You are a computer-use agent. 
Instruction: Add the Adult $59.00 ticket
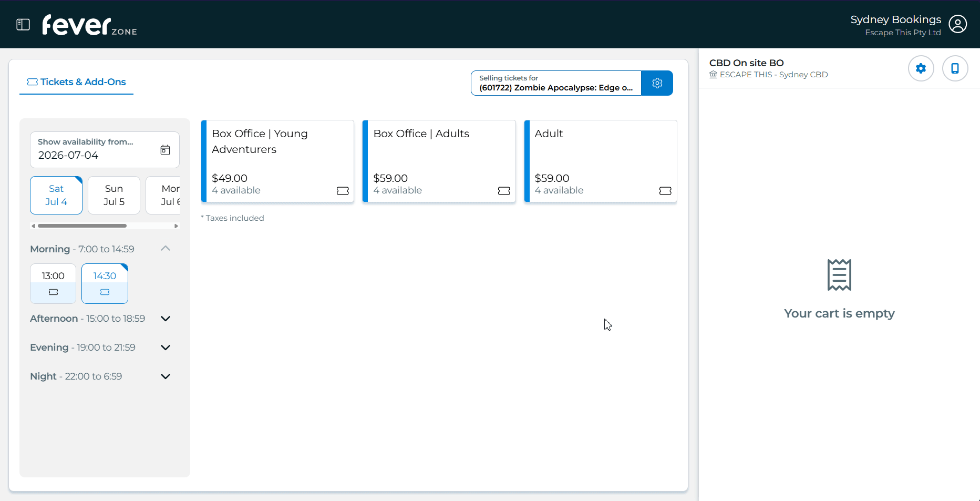pyautogui.click(x=601, y=161)
